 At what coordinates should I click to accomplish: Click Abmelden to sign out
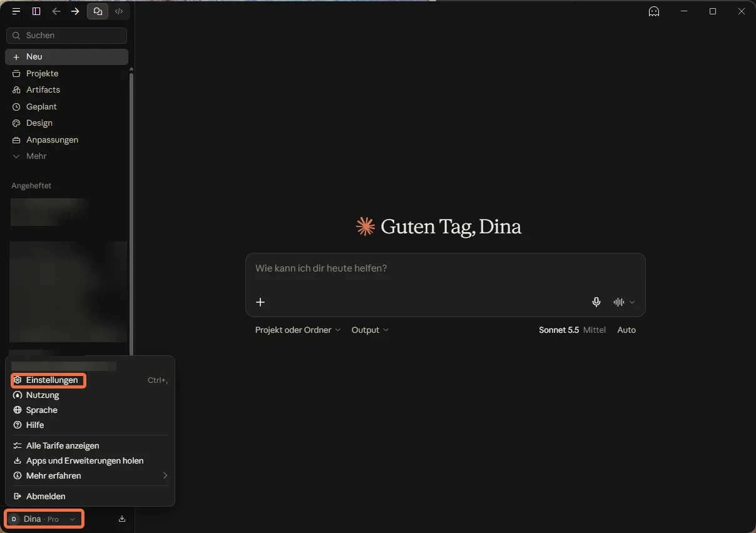pyautogui.click(x=90, y=496)
